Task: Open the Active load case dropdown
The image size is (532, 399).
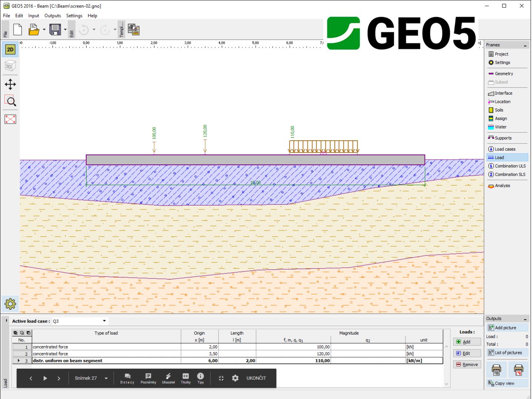Action: 79,321
